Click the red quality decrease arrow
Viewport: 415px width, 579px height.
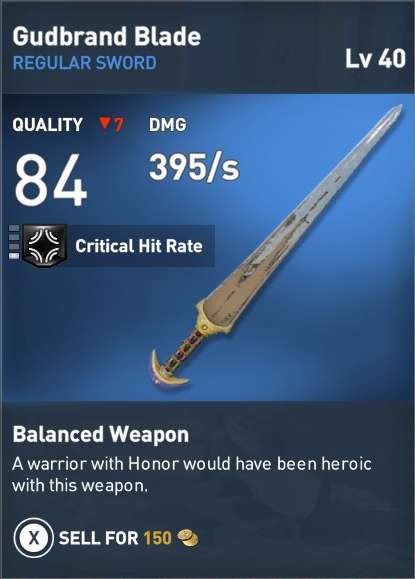click(x=104, y=122)
